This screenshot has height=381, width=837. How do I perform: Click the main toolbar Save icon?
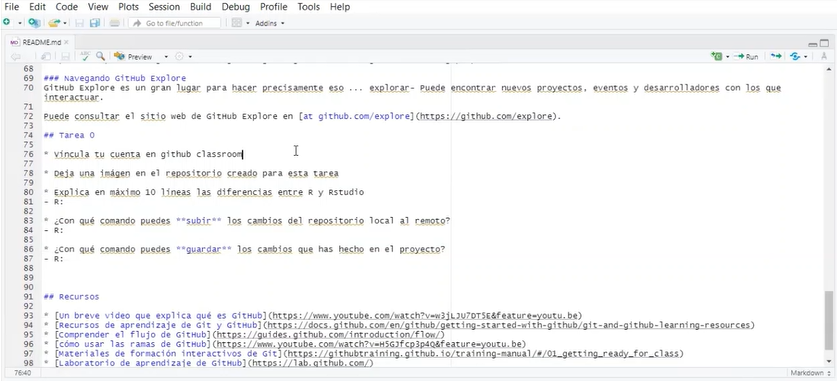tap(80, 23)
